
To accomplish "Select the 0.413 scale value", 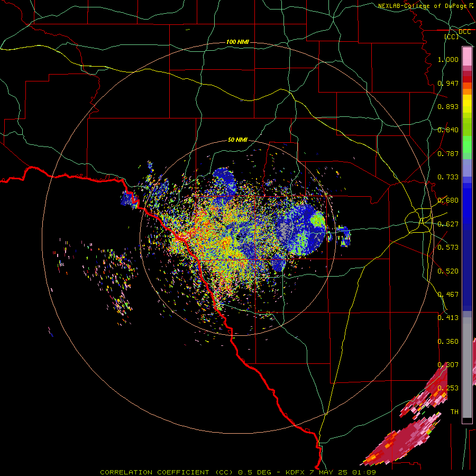I will (x=448, y=318).
